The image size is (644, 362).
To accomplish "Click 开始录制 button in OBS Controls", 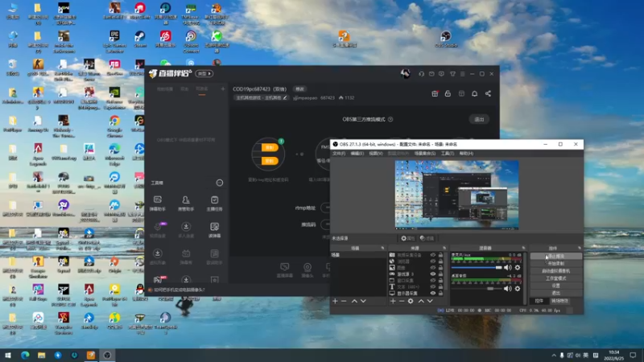I will (555, 264).
